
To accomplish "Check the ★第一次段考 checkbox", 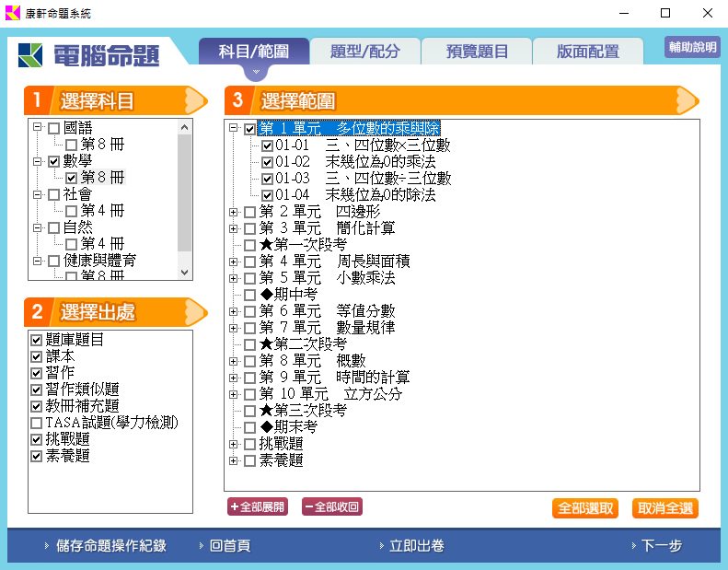I will [249, 245].
